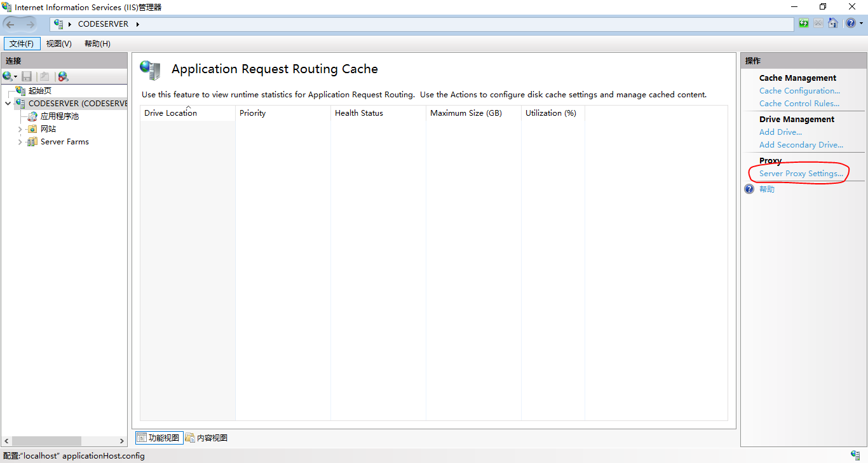Click the create new connection globe icon
The width and height of the screenshot is (868, 463).
coord(8,76)
